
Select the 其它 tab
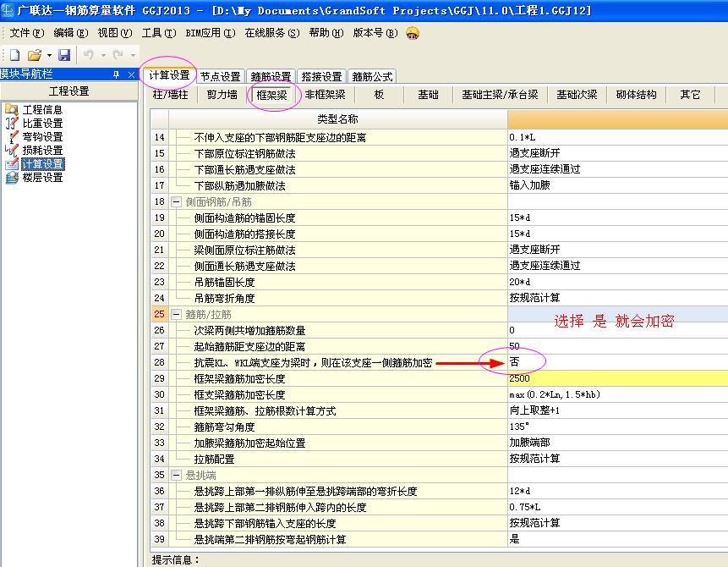click(690, 95)
